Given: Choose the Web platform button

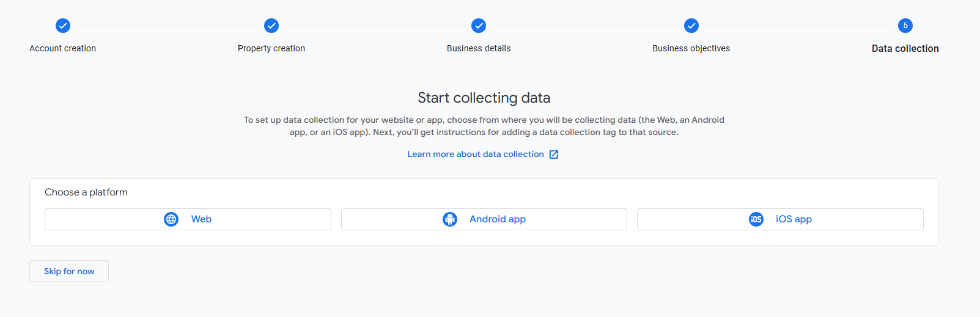Looking at the screenshot, I should [x=188, y=219].
